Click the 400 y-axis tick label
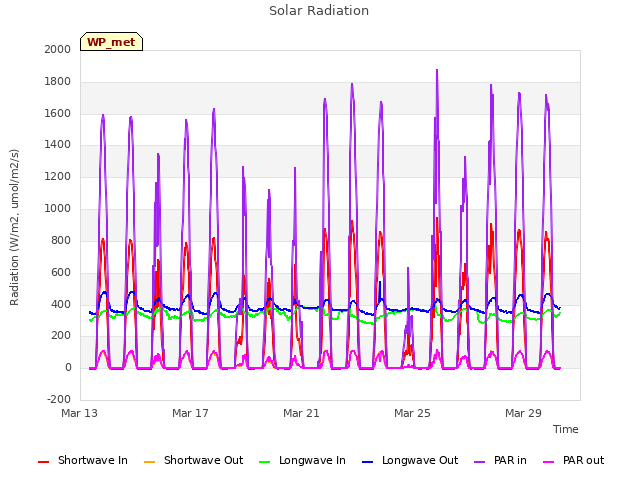 point(61,304)
